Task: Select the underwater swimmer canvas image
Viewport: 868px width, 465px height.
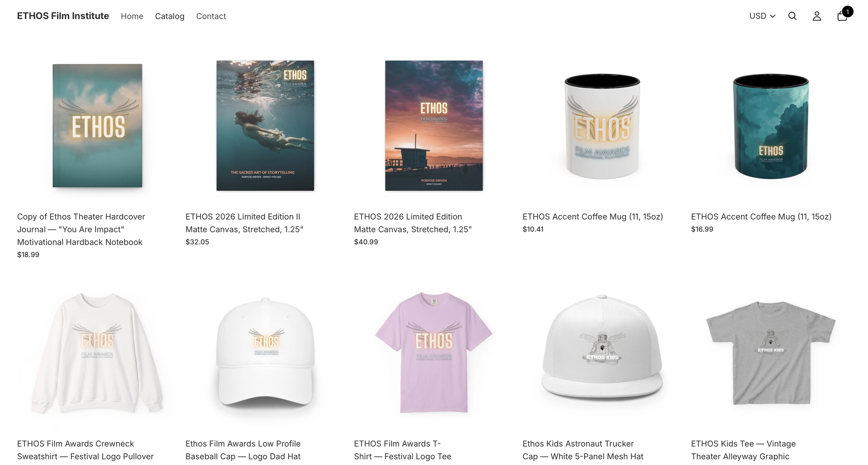Action: click(x=265, y=125)
